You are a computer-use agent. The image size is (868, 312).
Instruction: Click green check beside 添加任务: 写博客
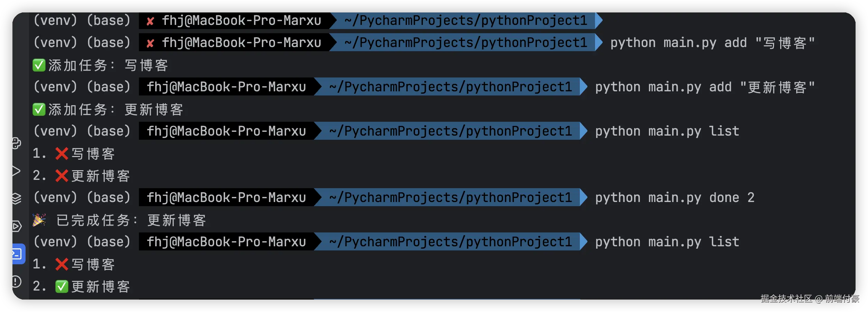[x=39, y=65]
